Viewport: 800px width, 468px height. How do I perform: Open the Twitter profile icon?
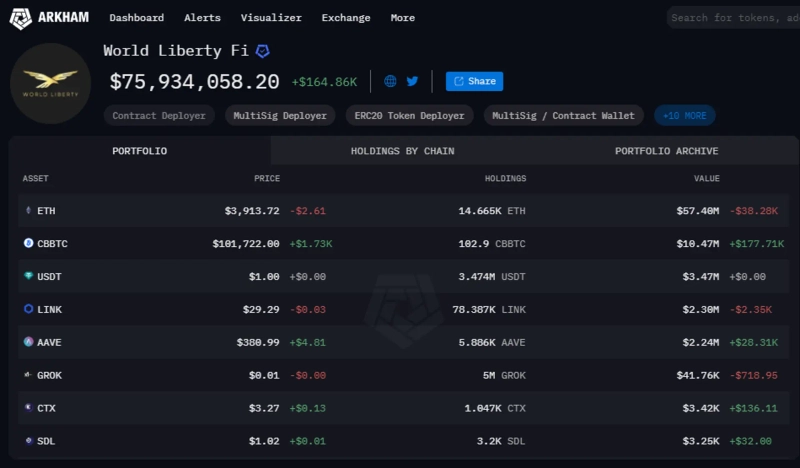click(412, 81)
